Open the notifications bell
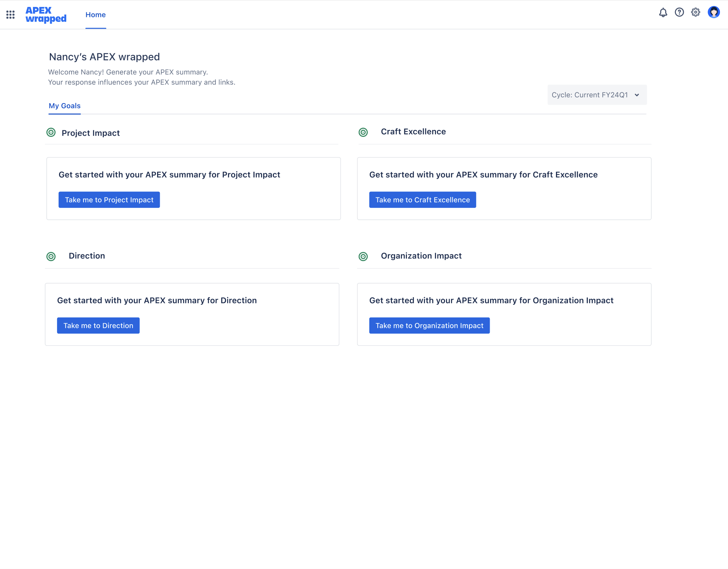Viewport: 728px width, 569px height. (x=663, y=13)
